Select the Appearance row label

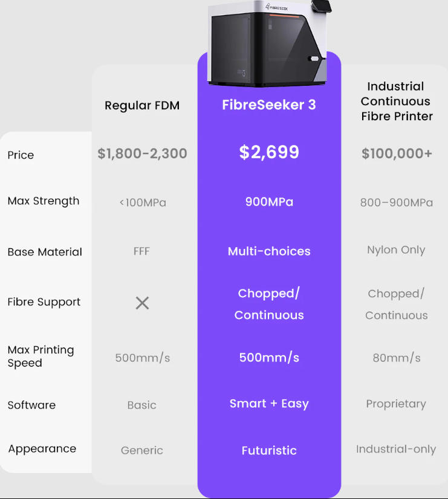pyautogui.click(x=42, y=449)
